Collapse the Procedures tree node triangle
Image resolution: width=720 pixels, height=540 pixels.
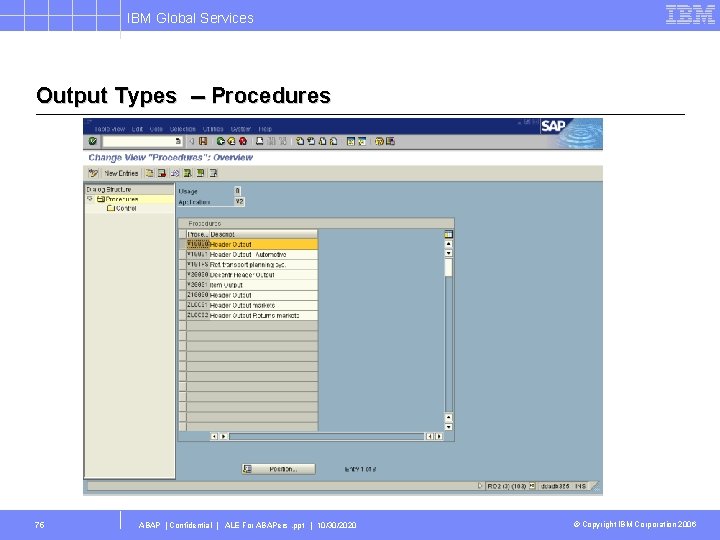click(90, 199)
